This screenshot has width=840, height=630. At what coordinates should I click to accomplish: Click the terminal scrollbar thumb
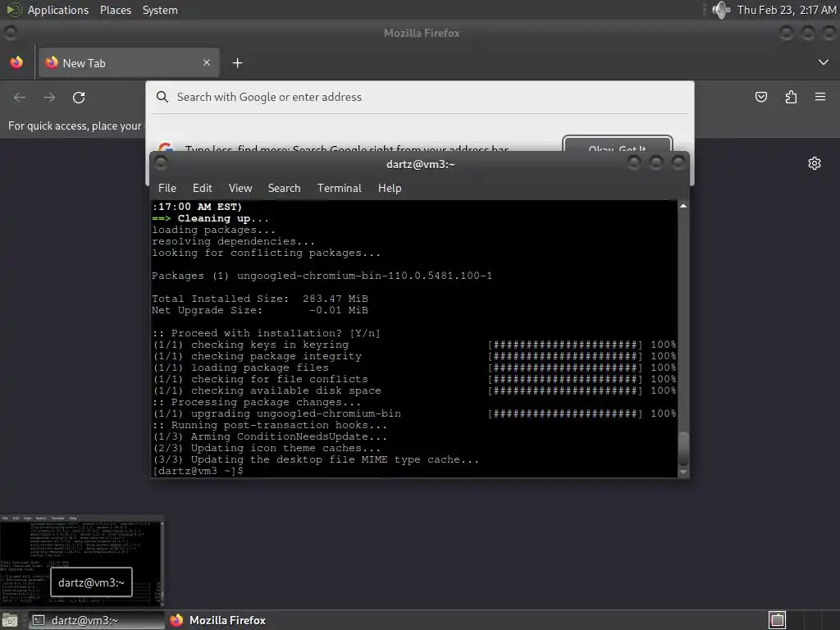(683, 449)
